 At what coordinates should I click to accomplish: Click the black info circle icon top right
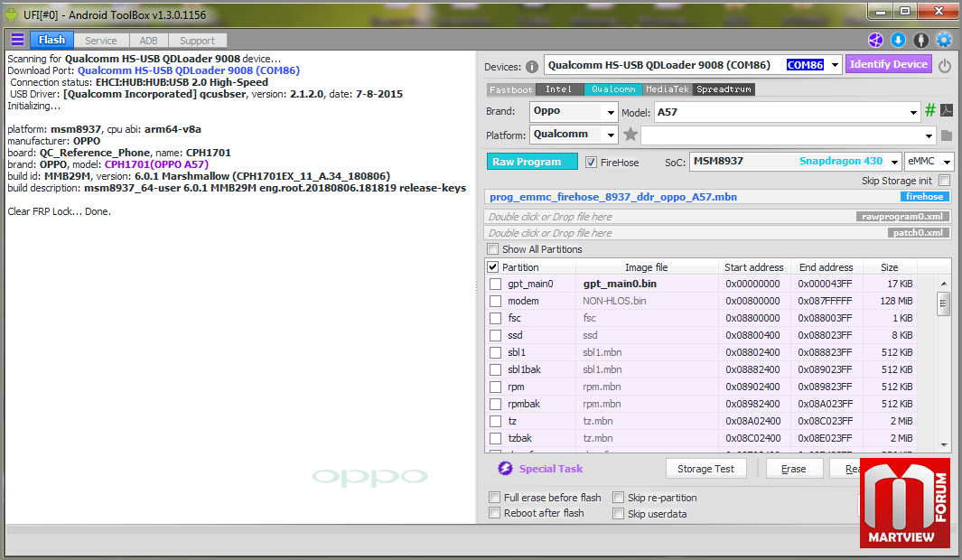tap(920, 41)
